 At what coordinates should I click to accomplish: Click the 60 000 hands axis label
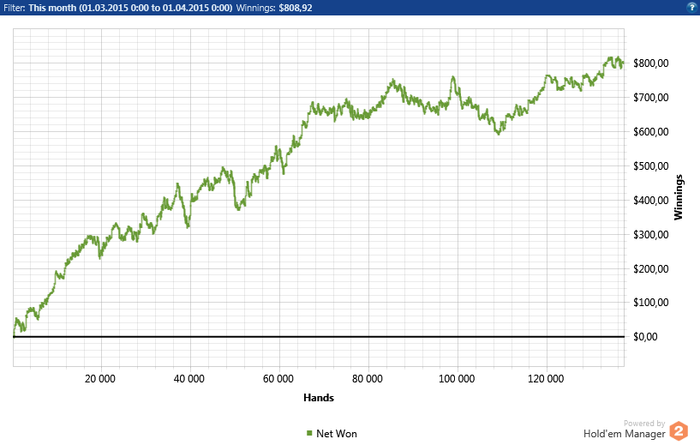[278, 379]
